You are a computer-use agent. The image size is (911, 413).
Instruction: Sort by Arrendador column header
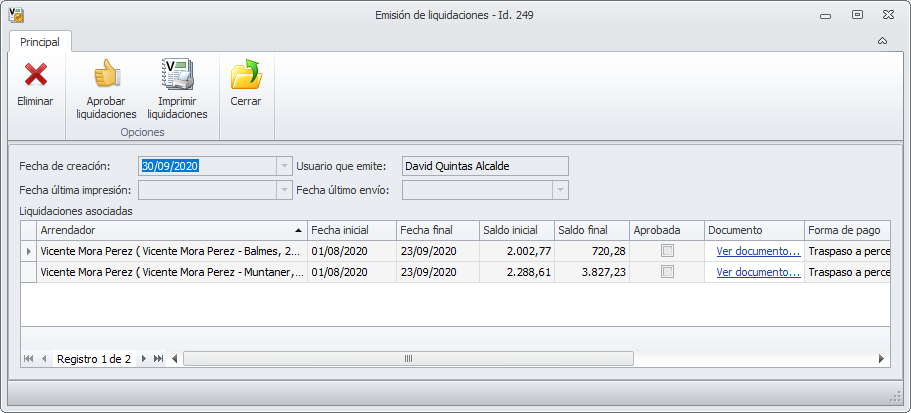[x=172, y=231]
